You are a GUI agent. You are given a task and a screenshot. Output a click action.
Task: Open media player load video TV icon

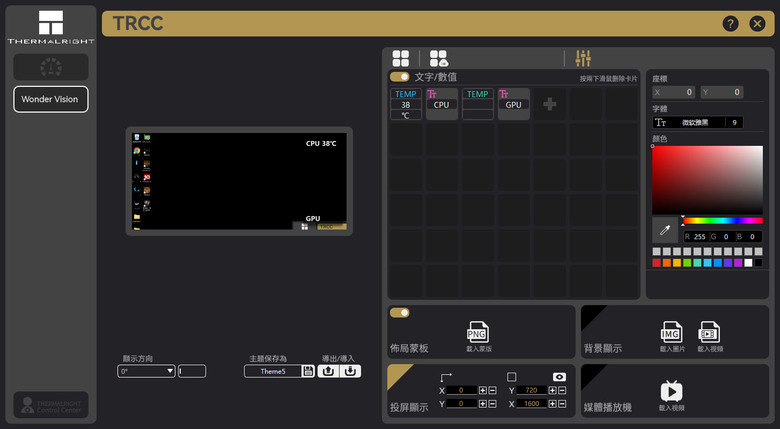point(672,391)
